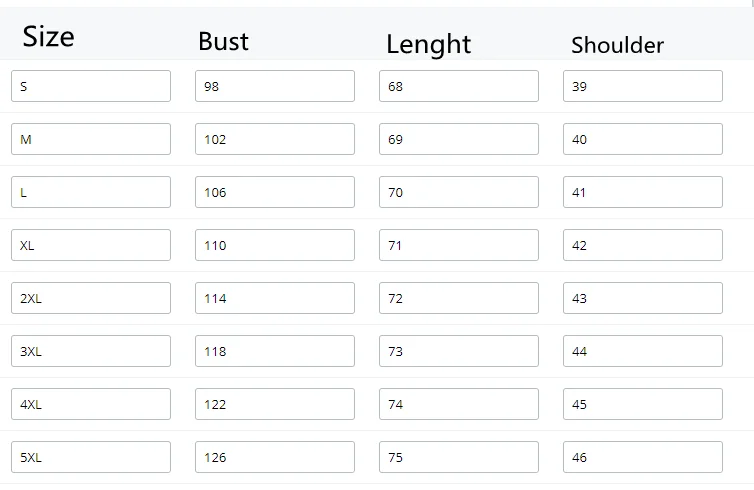Click the bust input containing 126
The width and height of the screenshot is (754, 490).
click(275, 457)
